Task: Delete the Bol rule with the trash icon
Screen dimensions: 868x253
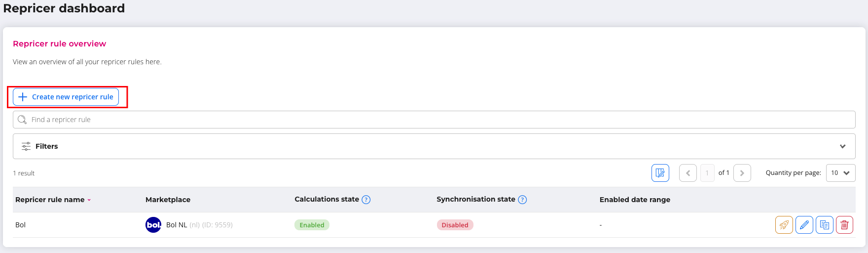Action: click(844, 225)
